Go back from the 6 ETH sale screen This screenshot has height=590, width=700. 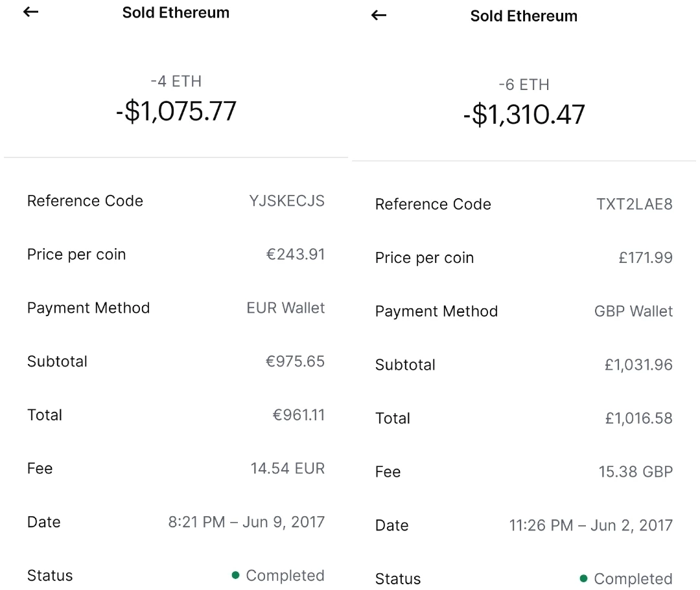[379, 15]
